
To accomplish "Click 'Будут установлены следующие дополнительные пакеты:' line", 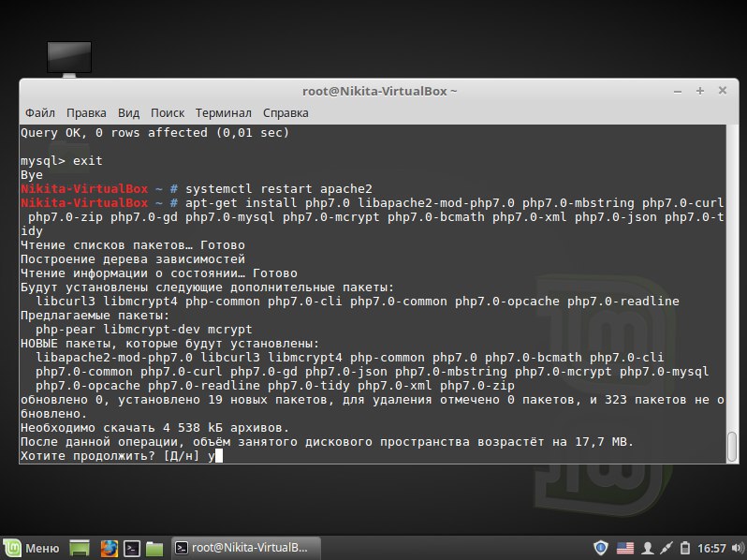I will coord(207,287).
